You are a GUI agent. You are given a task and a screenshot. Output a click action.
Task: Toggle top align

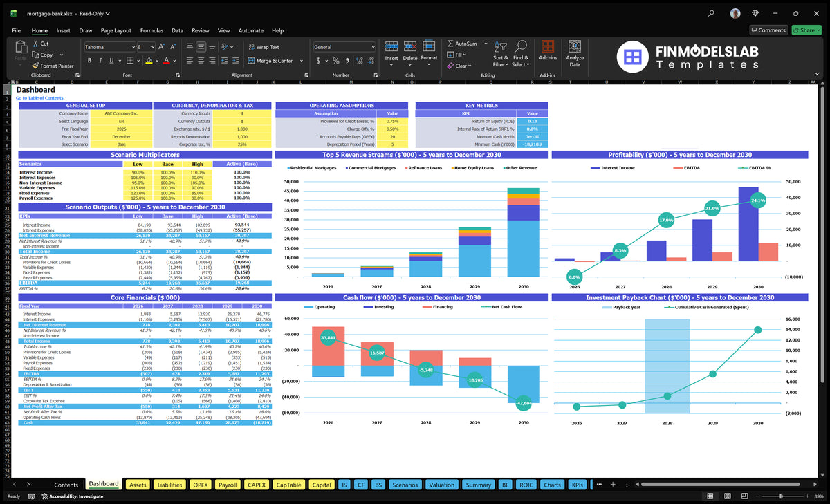click(190, 46)
